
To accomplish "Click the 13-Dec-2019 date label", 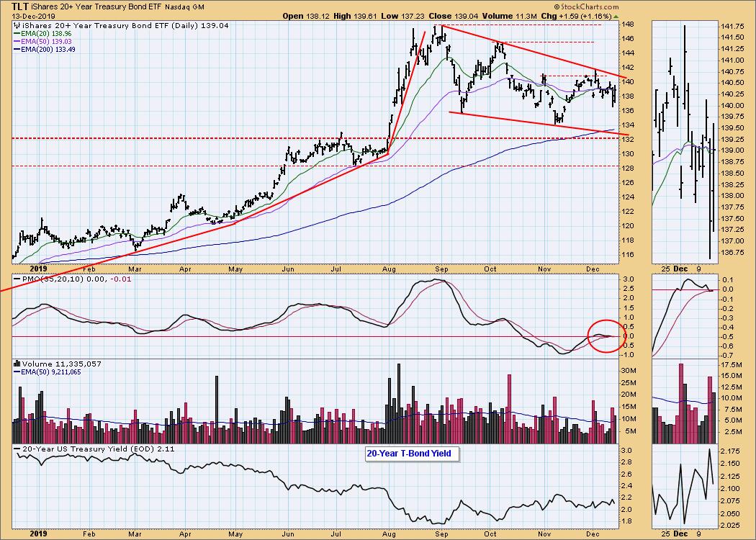I will tap(34, 16).
